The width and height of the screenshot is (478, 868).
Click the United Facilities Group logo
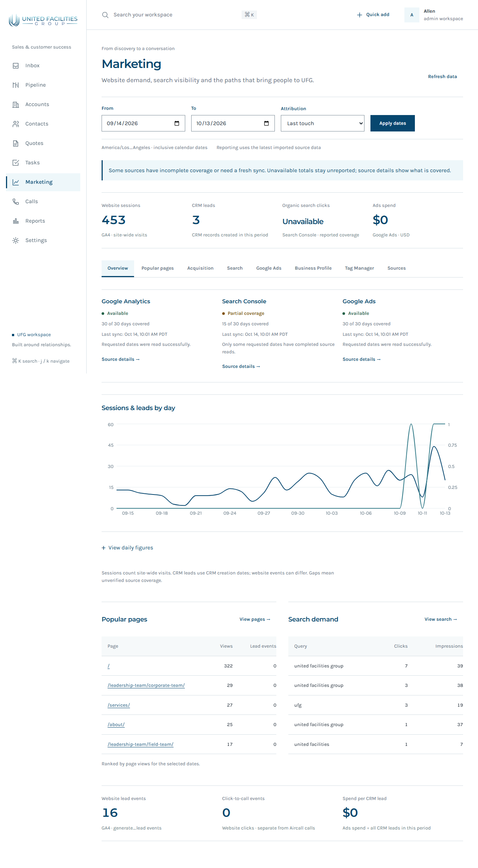[43, 20]
